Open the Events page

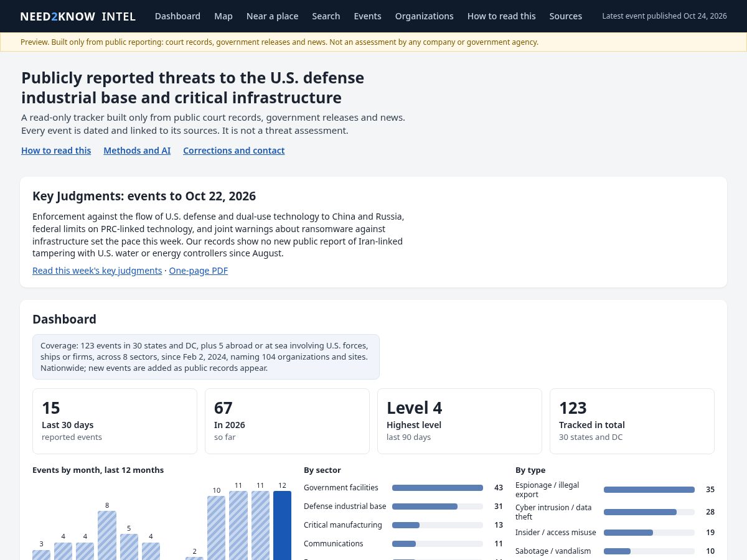pyautogui.click(x=367, y=16)
